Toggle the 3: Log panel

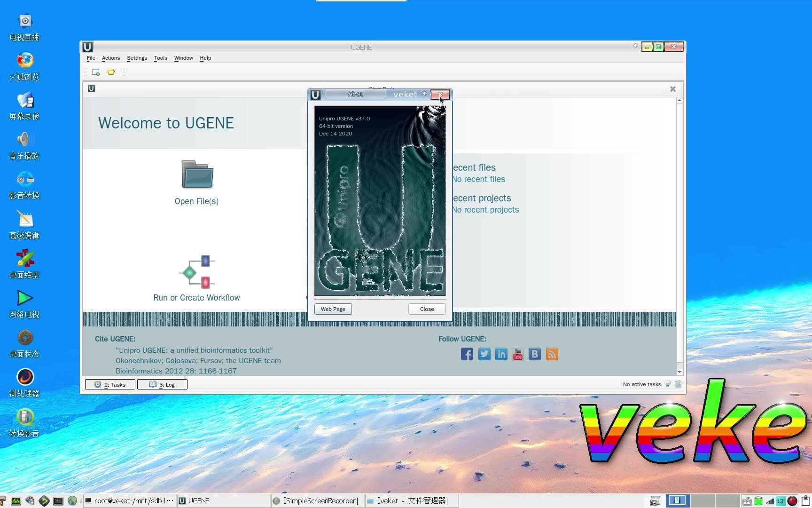coord(162,384)
